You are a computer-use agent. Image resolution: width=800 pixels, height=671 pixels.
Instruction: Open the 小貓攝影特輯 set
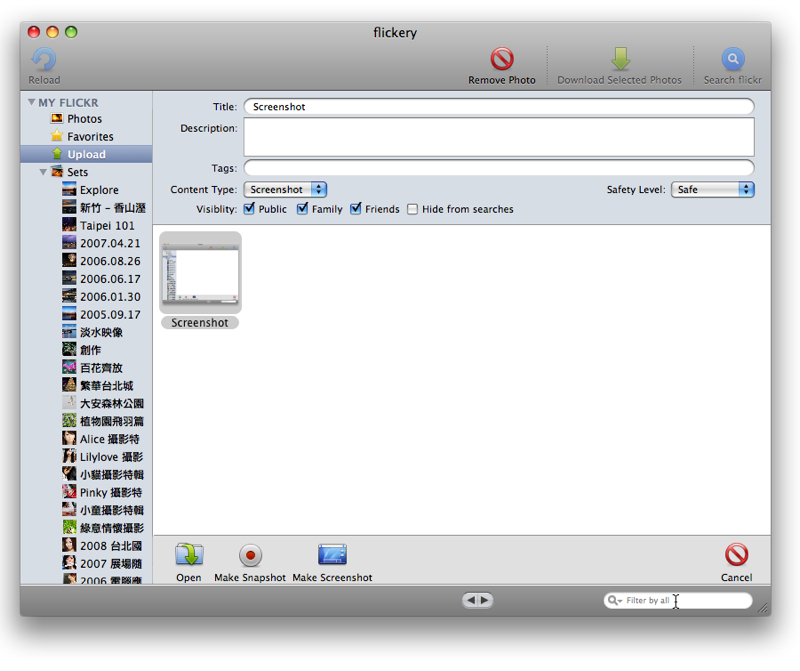click(x=86, y=475)
